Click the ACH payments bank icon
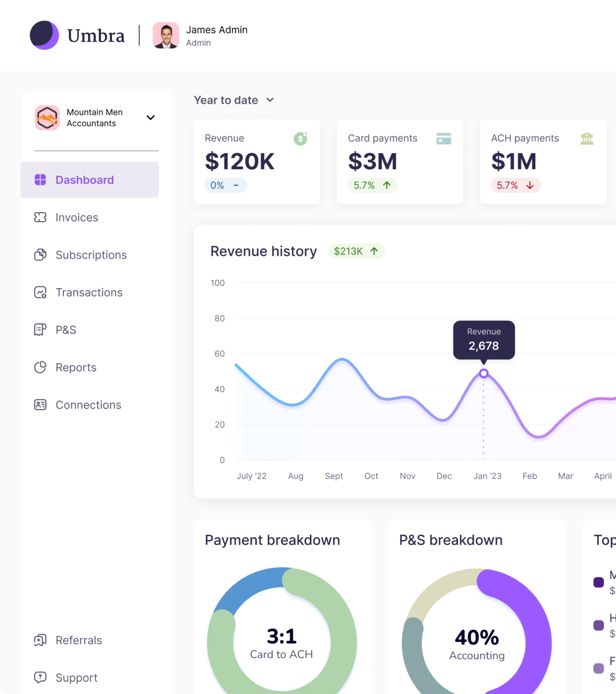This screenshot has width=616, height=694. 587,138
